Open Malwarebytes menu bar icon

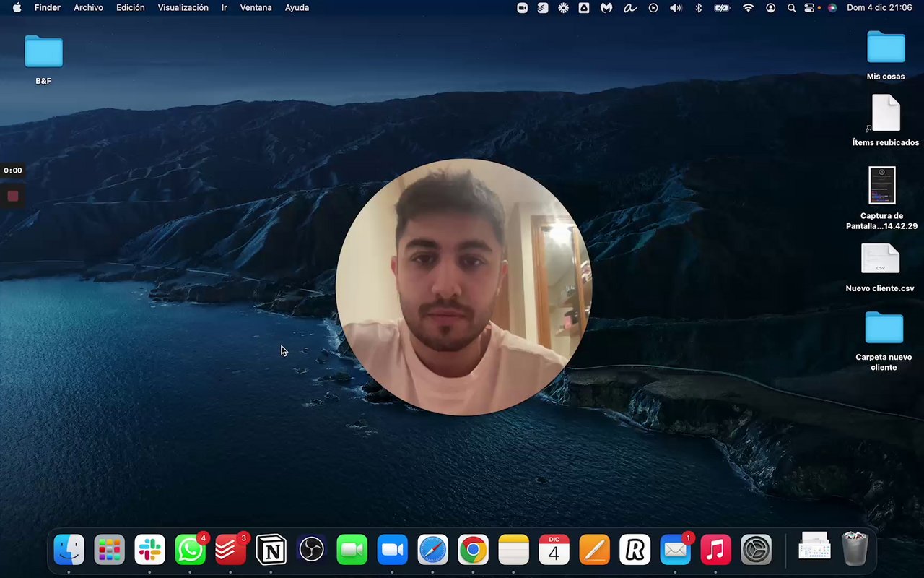[607, 8]
